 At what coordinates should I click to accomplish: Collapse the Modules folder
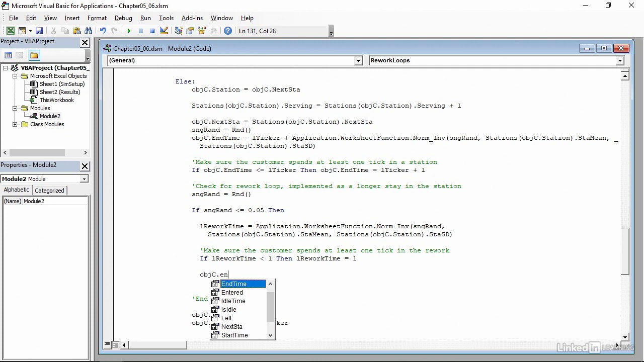[x=15, y=108]
